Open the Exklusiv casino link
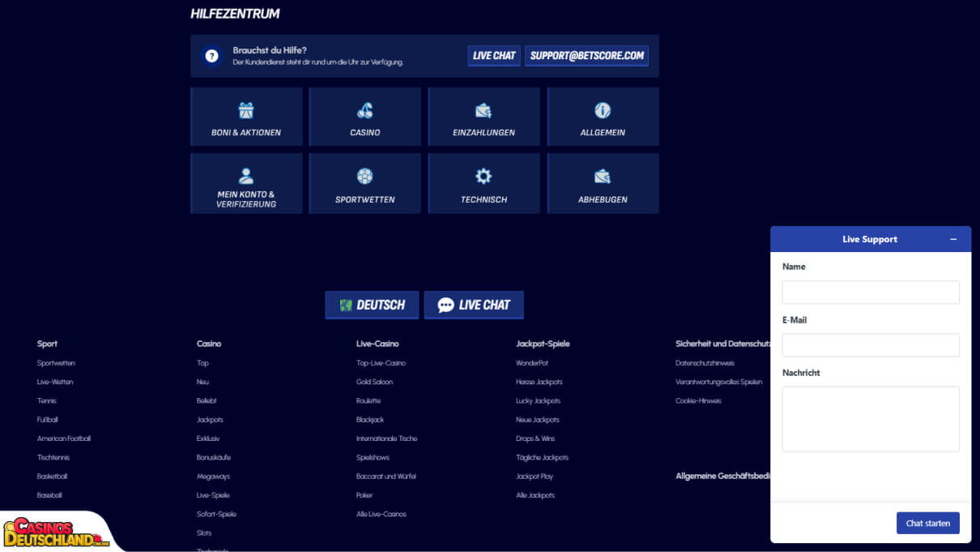Viewport: 980px width, 552px height. [x=208, y=439]
